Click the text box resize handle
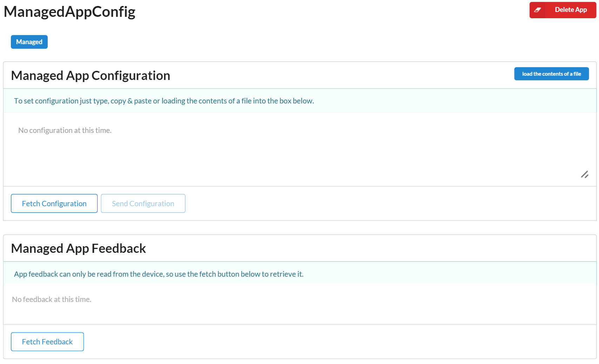Viewport: 599px width, 364px height. (585, 174)
